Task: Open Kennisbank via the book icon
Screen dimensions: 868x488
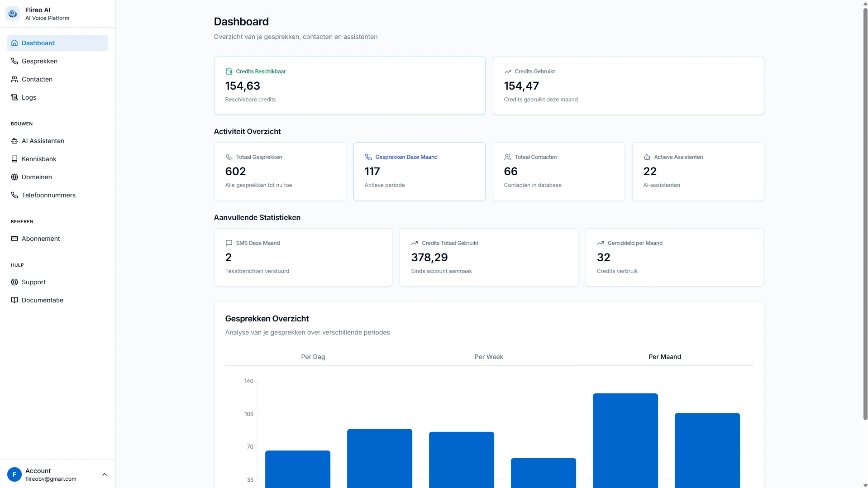Action: click(14, 159)
